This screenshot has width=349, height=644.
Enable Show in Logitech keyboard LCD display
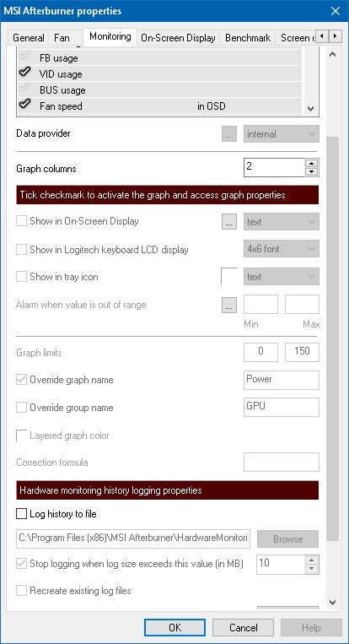21,249
